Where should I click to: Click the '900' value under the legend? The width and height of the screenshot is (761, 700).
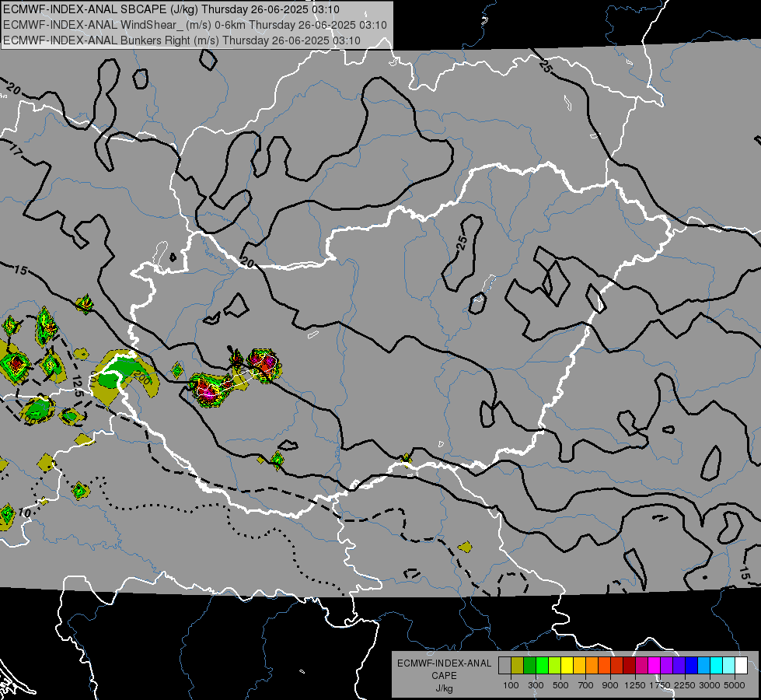610,685
